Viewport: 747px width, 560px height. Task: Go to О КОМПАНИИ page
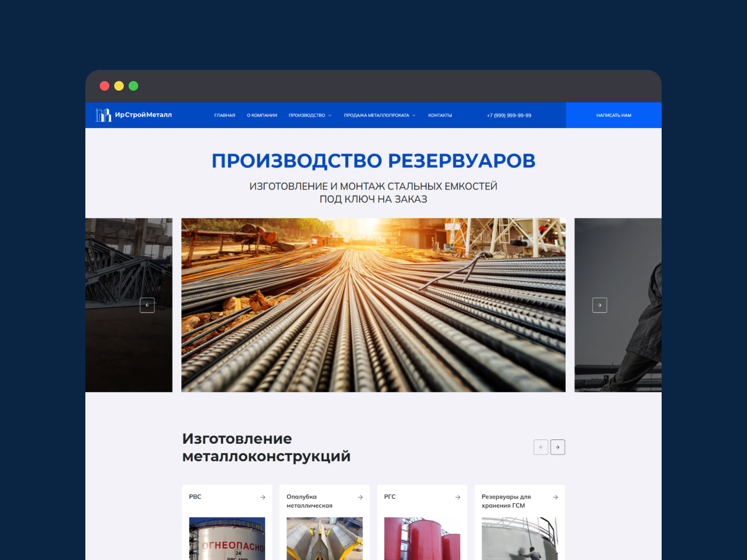(262, 115)
